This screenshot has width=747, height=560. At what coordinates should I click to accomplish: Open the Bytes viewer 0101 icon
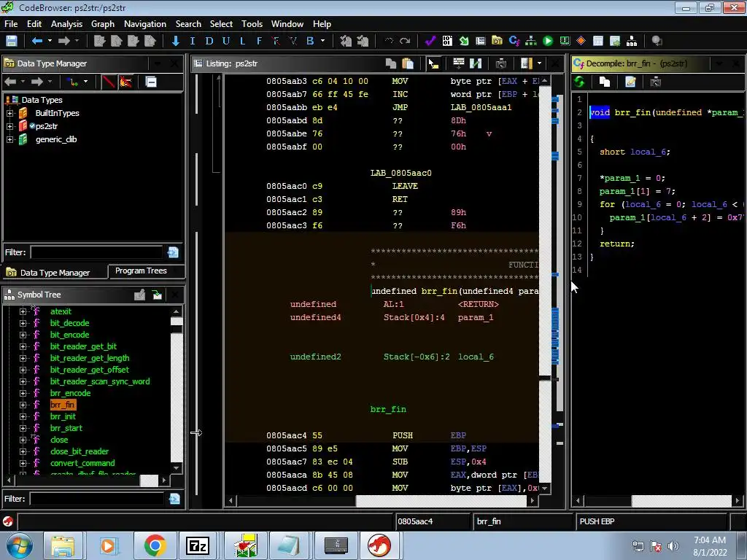(447, 41)
